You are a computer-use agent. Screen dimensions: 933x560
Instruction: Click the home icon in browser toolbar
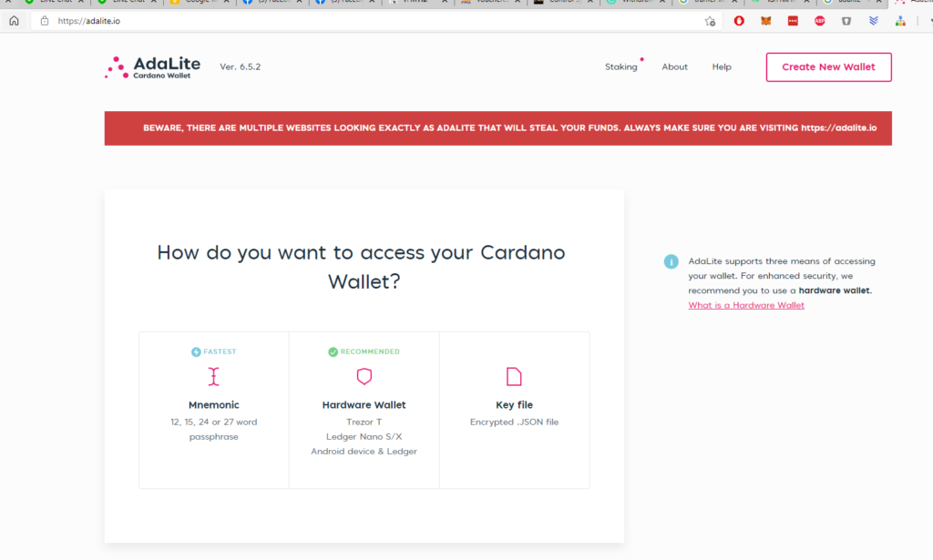14,21
